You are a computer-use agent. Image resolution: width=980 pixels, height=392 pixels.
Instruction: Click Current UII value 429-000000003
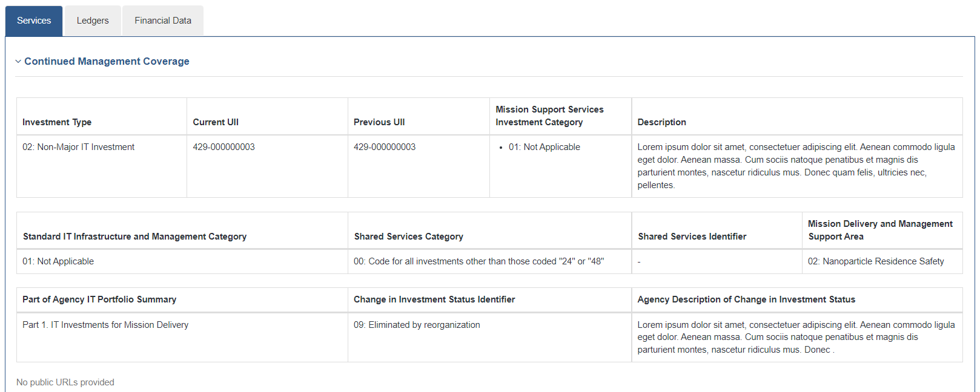pos(223,147)
